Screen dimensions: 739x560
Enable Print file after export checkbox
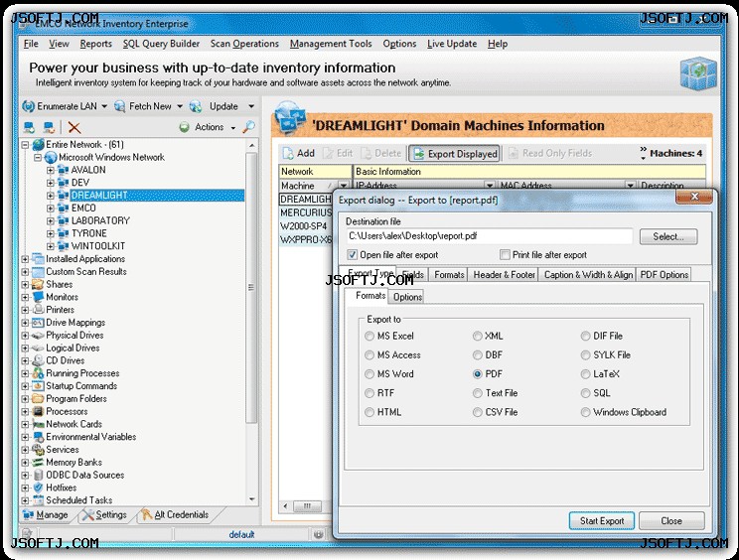(505, 255)
